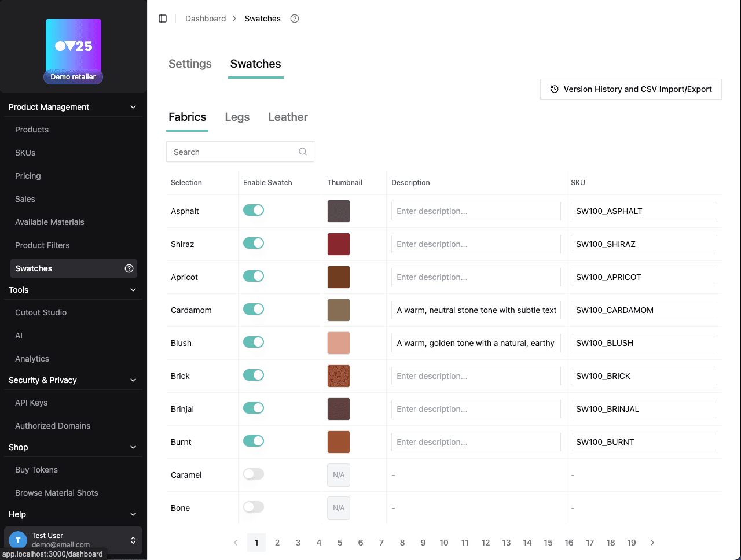Click the help icon in Swatches sidebar item
741x560 pixels.
tap(129, 268)
